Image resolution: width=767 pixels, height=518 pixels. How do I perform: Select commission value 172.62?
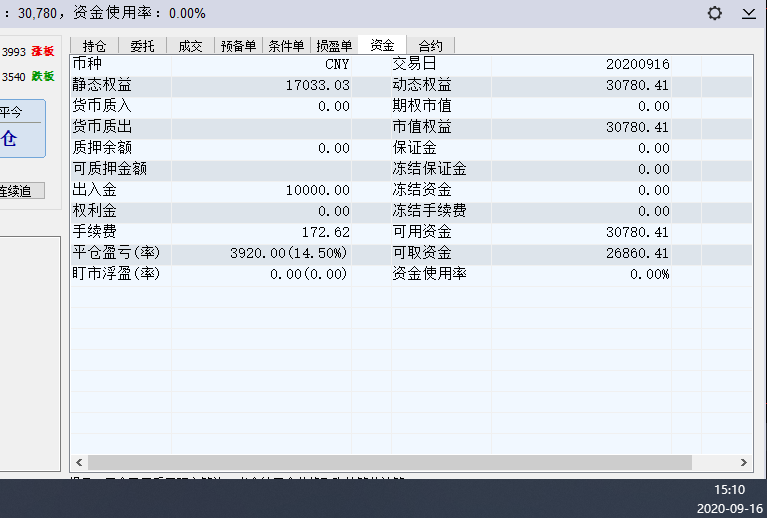326,232
